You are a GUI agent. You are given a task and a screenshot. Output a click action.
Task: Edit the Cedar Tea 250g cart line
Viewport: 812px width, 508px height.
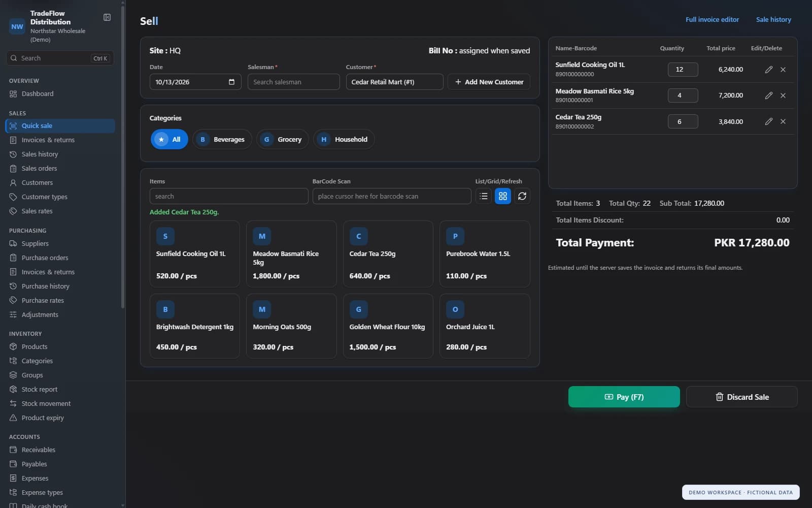coord(768,121)
